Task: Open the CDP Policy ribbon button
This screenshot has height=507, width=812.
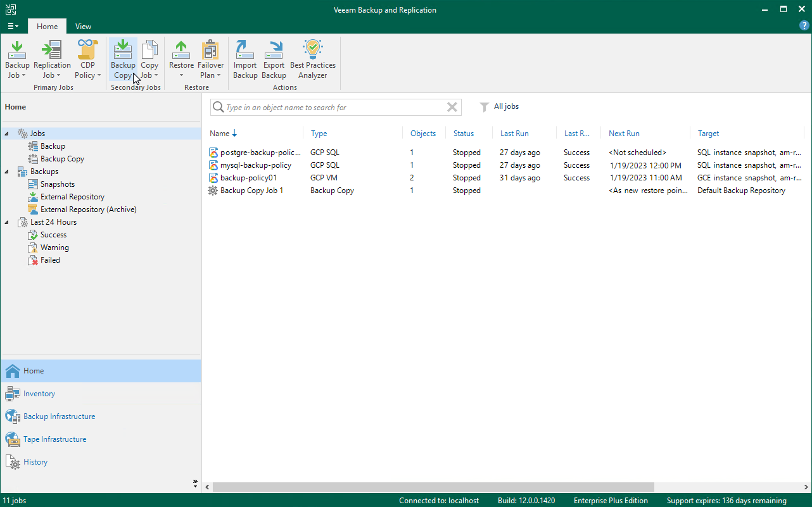Action: [88, 59]
